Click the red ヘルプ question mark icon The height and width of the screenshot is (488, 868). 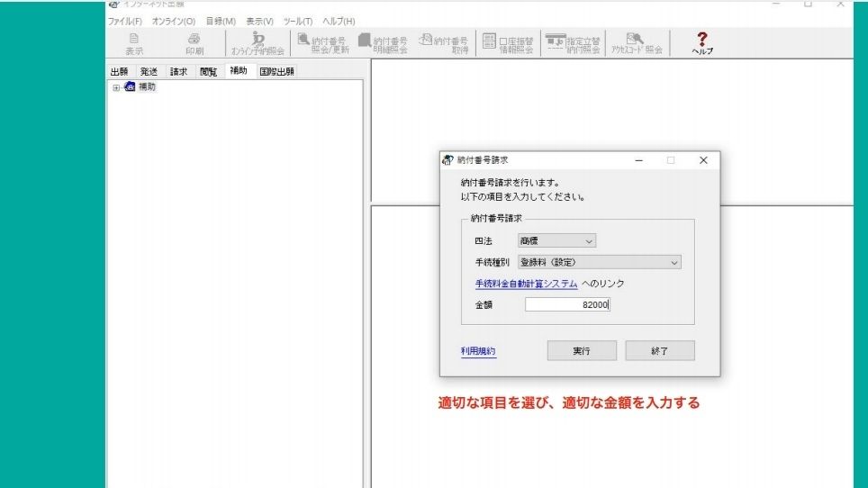pos(702,43)
